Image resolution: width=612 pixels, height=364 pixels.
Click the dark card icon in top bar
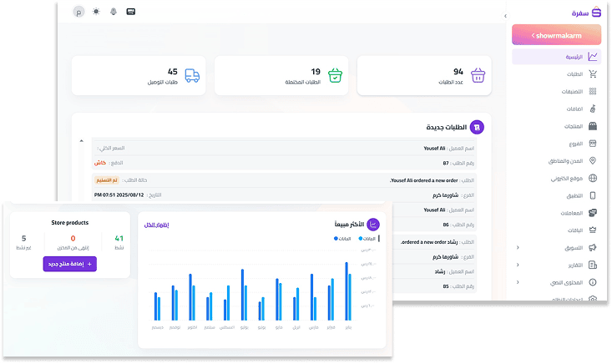click(x=130, y=13)
